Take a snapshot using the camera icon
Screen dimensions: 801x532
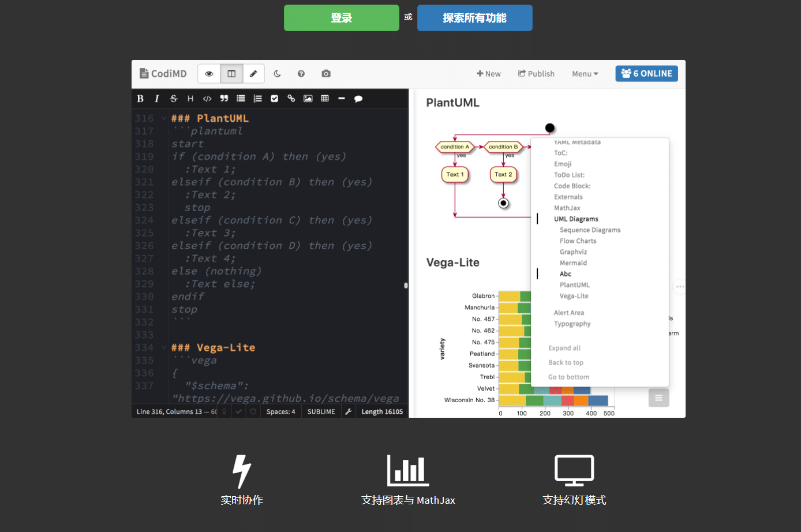point(325,73)
